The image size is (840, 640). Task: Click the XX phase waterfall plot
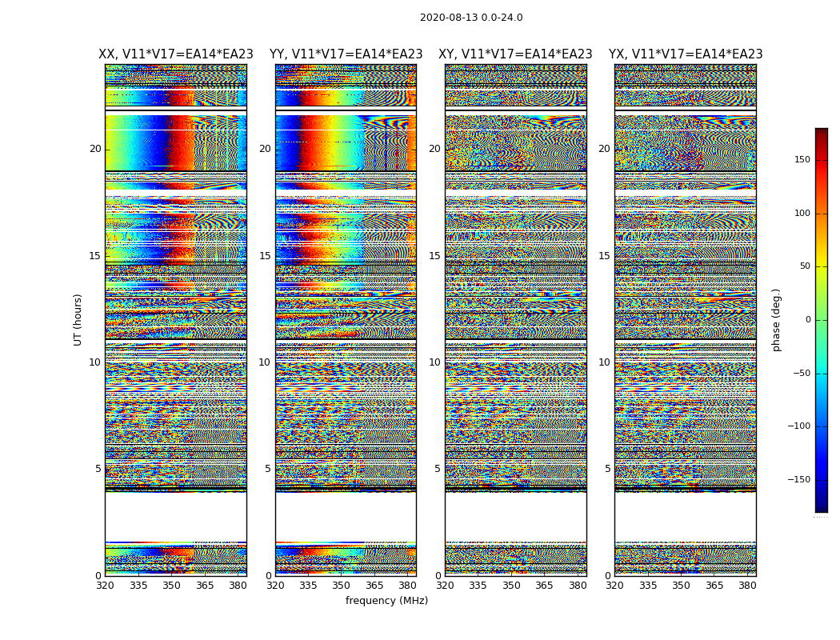coord(176,320)
